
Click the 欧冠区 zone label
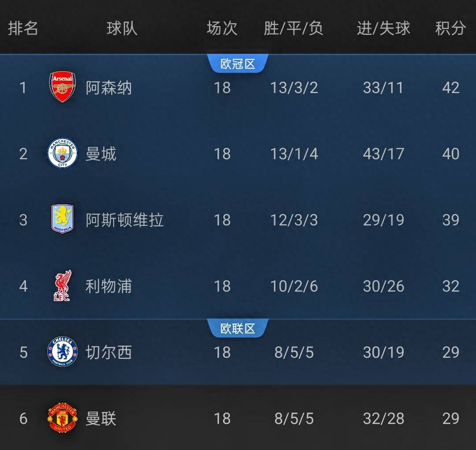tap(238, 64)
